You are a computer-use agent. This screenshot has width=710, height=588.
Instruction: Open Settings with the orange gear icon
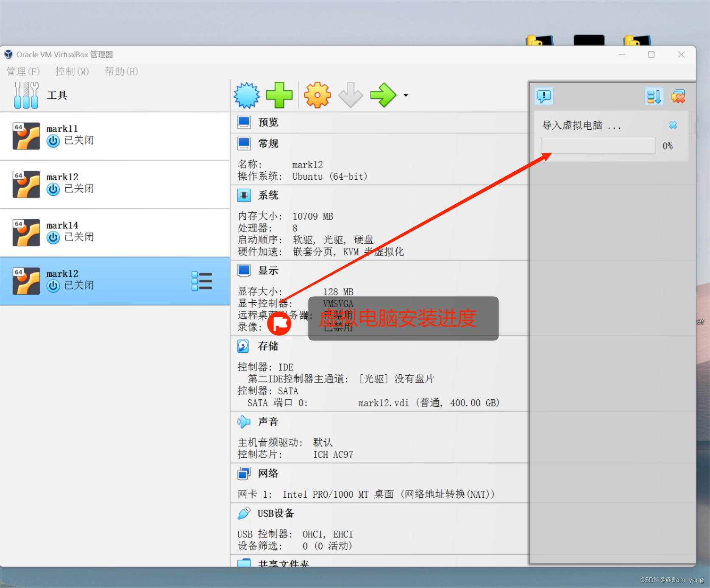(x=317, y=95)
